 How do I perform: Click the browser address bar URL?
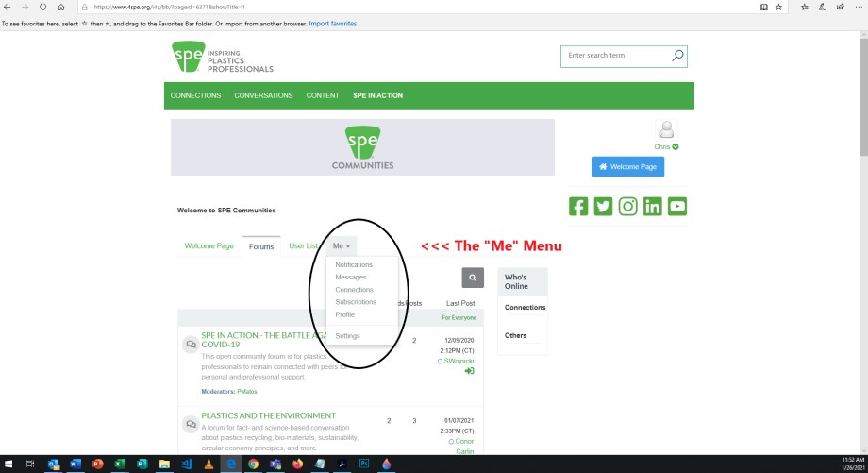pyautogui.click(x=170, y=8)
